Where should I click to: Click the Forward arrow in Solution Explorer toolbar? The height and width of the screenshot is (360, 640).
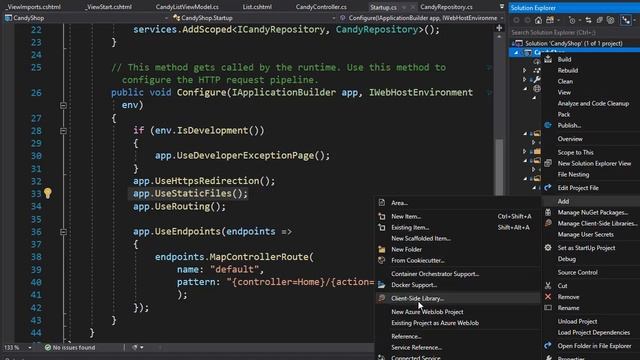(527, 20)
